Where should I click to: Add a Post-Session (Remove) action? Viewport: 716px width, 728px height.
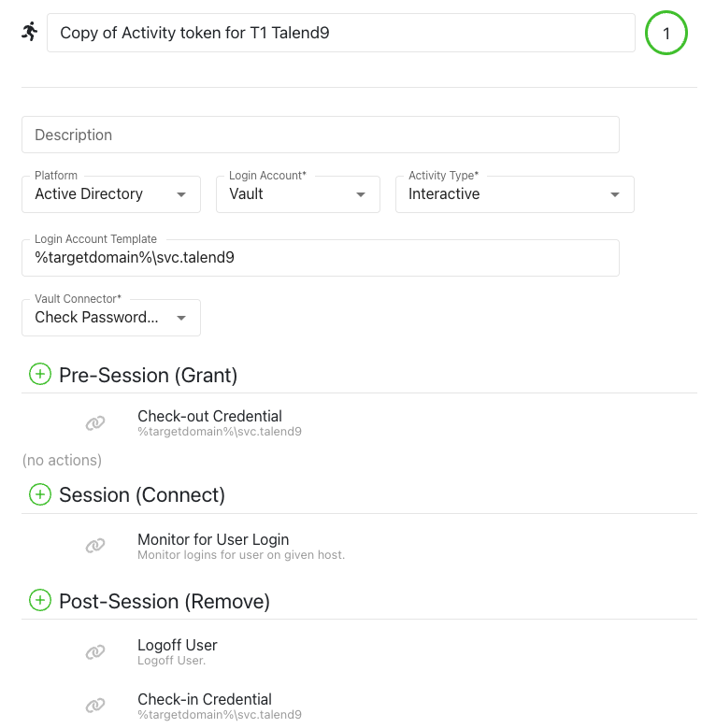40,601
